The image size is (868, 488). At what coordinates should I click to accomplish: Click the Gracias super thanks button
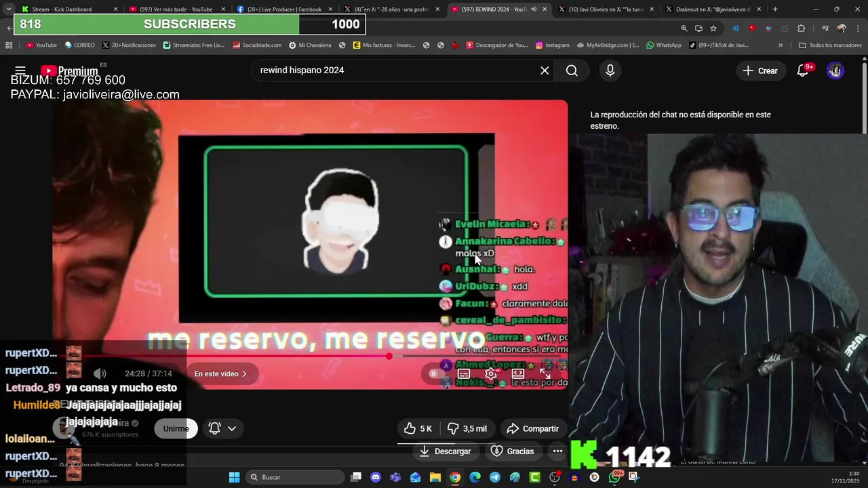pyautogui.click(x=512, y=451)
